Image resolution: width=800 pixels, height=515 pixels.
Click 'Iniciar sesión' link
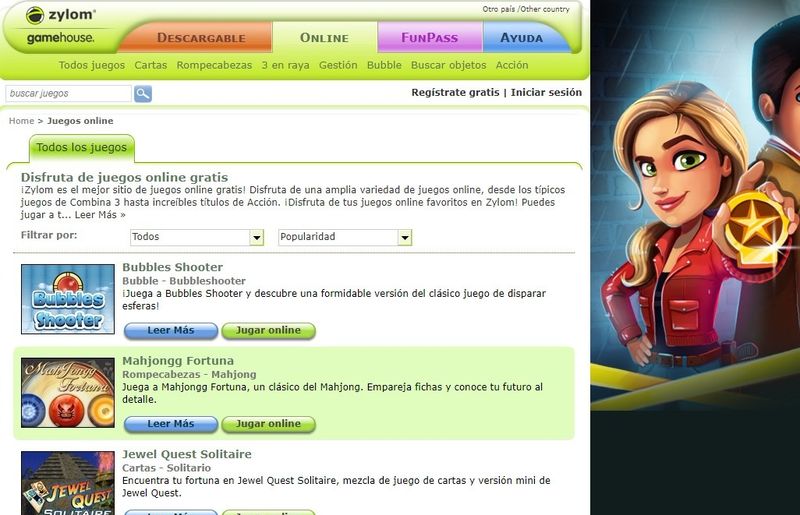pyautogui.click(x=546, y=92)
